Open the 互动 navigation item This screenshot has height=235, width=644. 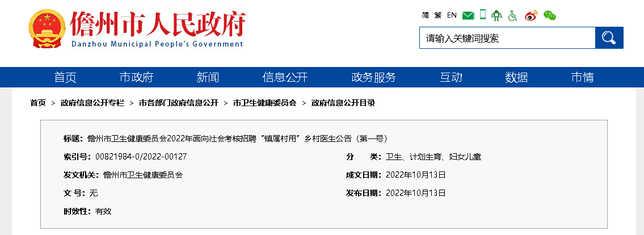point(451,77)
